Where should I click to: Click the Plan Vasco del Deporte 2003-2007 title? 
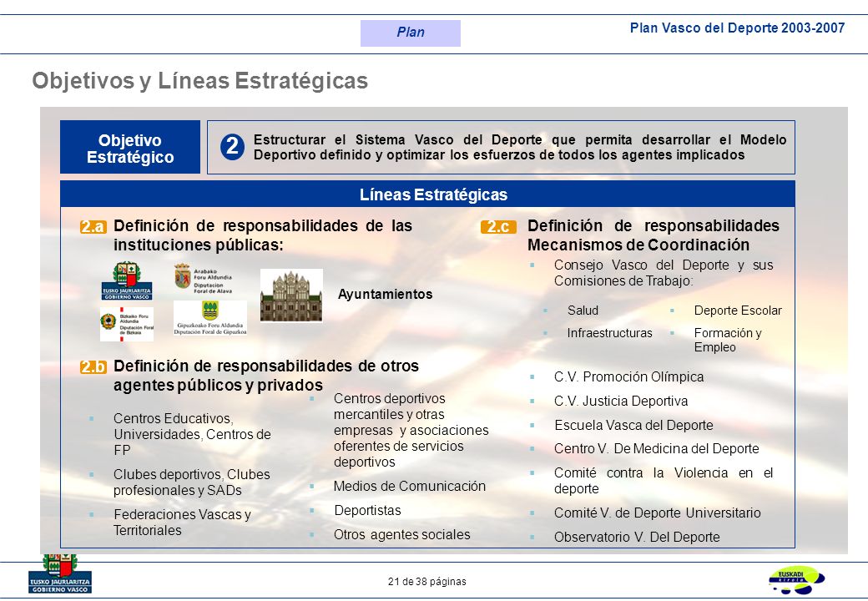coord(737,28)
